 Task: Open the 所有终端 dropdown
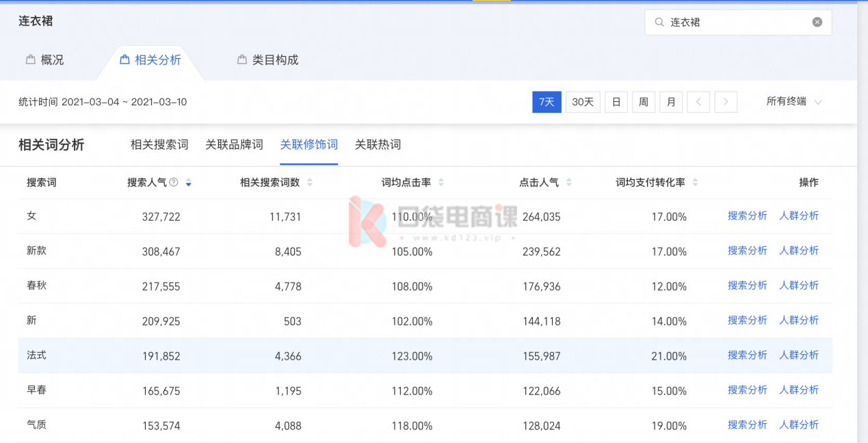coord(794,102)
